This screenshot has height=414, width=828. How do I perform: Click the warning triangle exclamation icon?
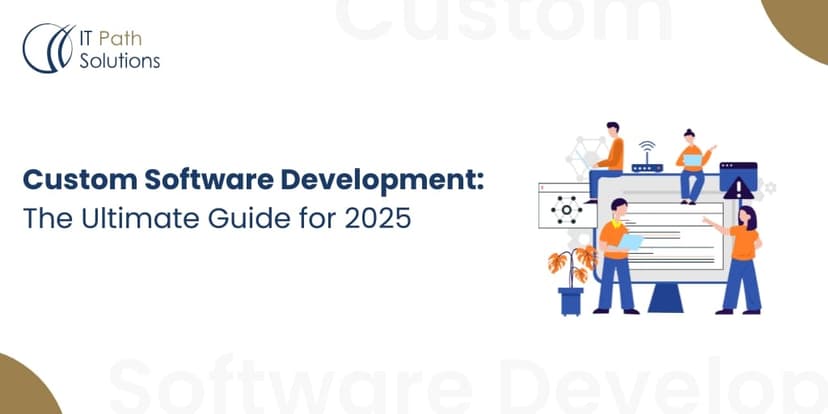click(739, 188)
